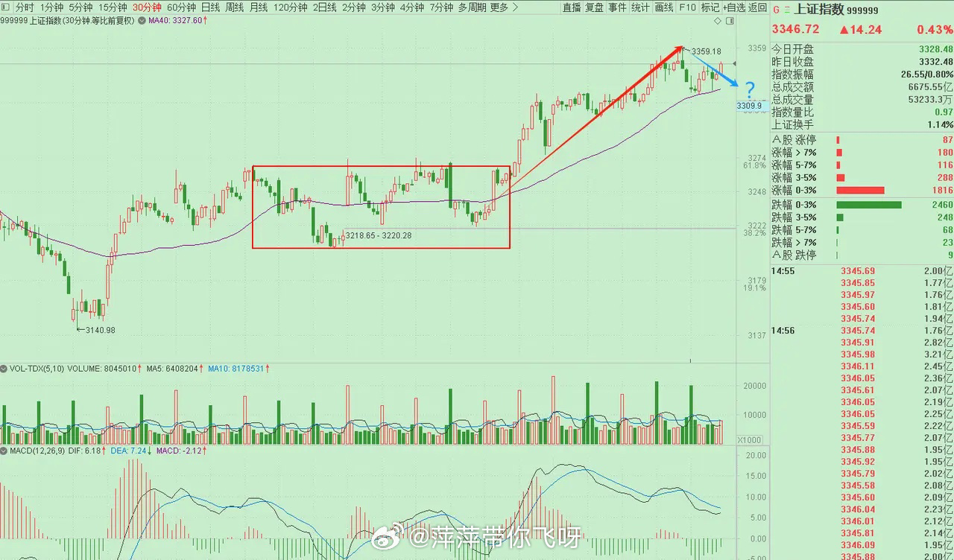This screenshot has height=560, width=954.
Task: Switch to 日线 daily chart
Action: coord(210,7)
